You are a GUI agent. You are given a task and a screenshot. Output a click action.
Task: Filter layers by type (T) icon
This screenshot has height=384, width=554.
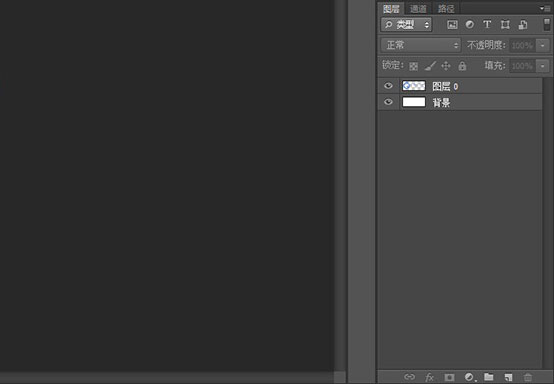coord(487,24)
